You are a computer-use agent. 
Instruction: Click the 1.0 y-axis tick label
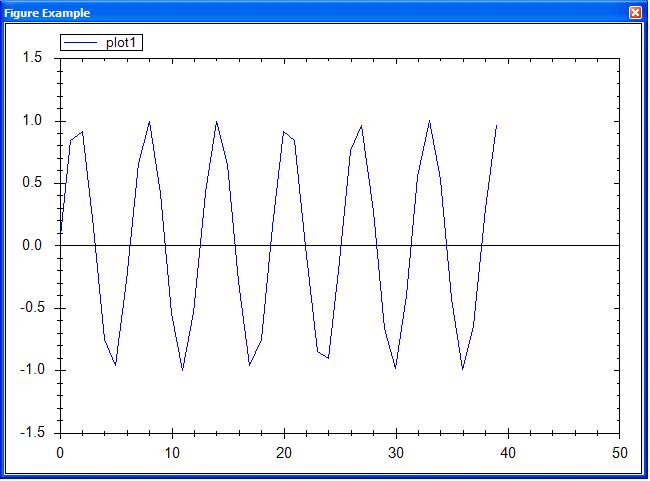pyautogui.click(x=32, y=121)
